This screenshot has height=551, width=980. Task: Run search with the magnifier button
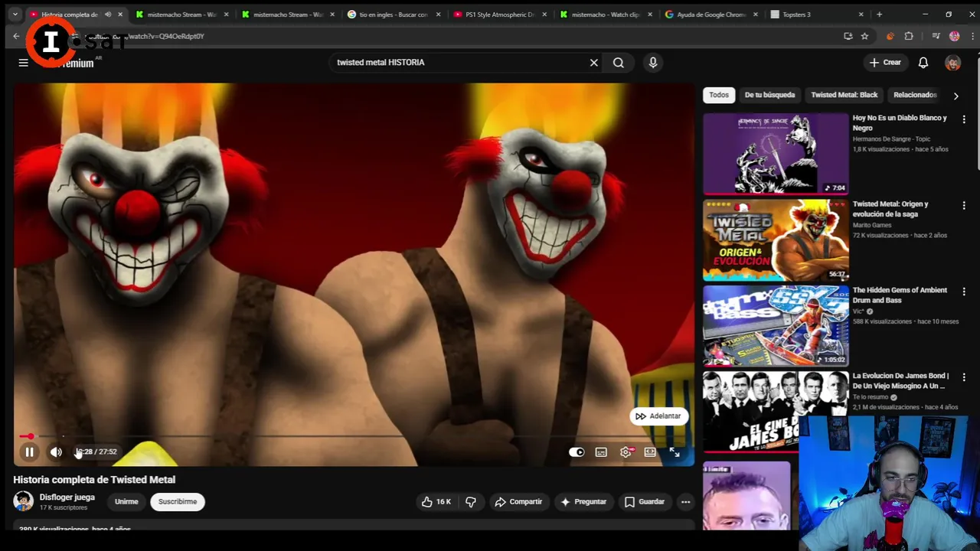click(619, 63)
